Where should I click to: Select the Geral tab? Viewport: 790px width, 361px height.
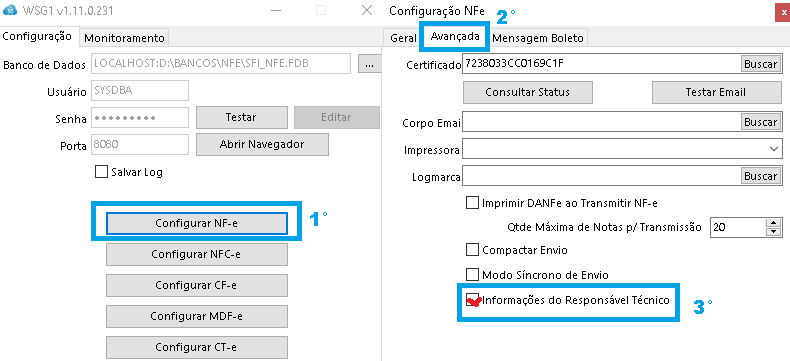[403, 38]
